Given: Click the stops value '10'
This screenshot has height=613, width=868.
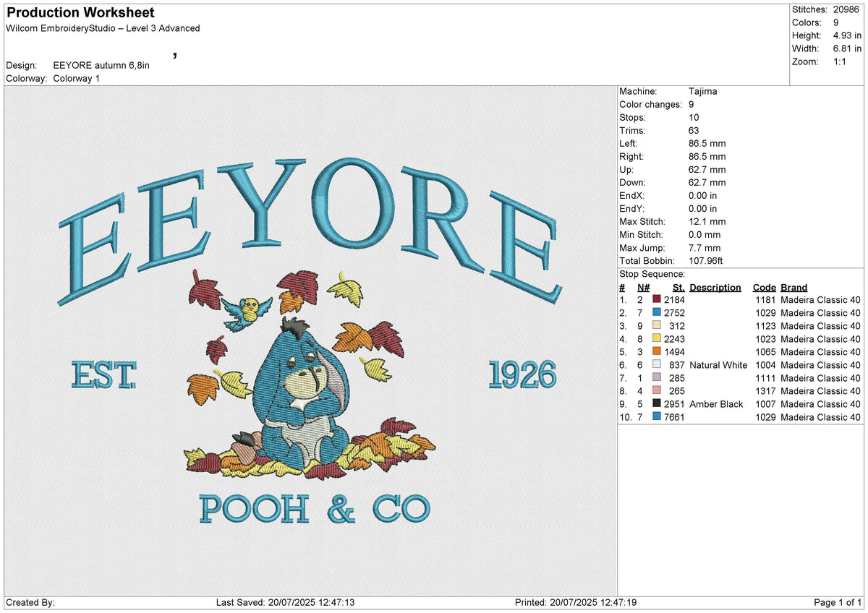Looking at the screenshot, I should (x=695, y=118).
